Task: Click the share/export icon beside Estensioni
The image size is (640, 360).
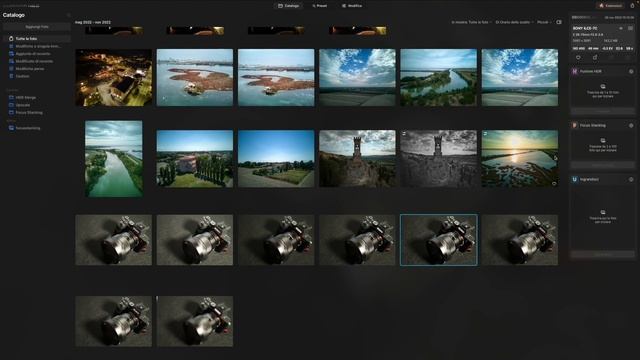Action: 632,6
